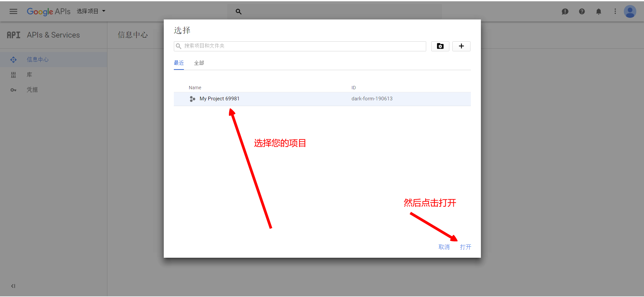Click the plus button to create project

click(x=461, y=46)
